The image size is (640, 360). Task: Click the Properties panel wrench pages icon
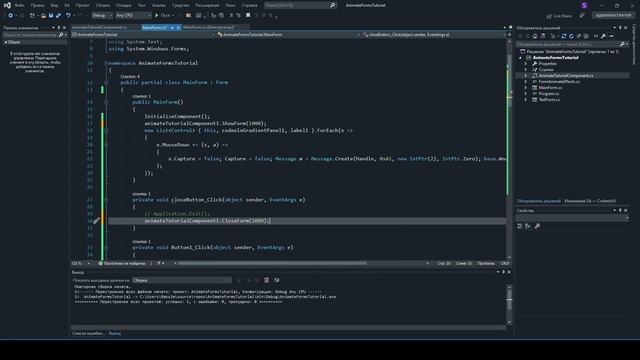tap(537, 226)
